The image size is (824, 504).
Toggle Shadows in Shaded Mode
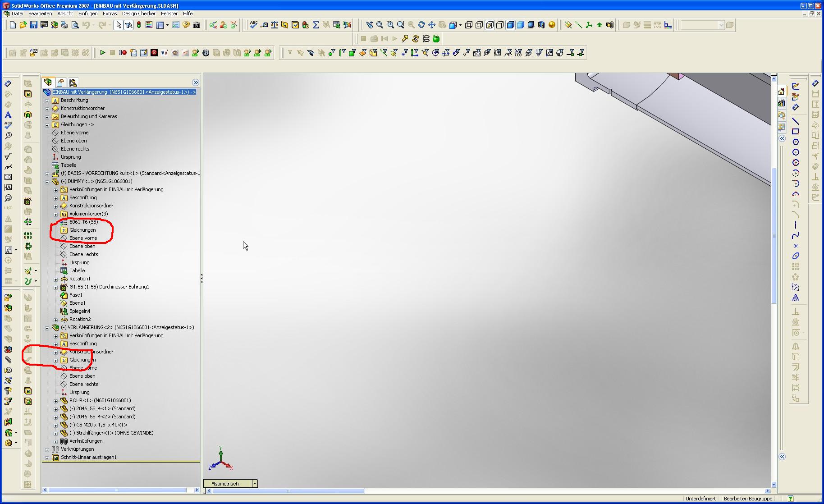click(x=531, y=25)
